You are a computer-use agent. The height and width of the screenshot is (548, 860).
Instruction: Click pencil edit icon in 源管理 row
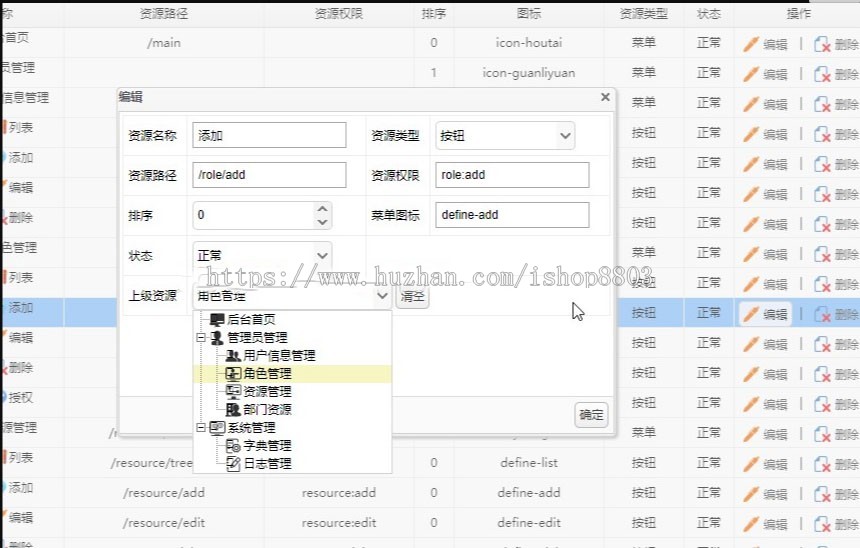pos(751,434)
